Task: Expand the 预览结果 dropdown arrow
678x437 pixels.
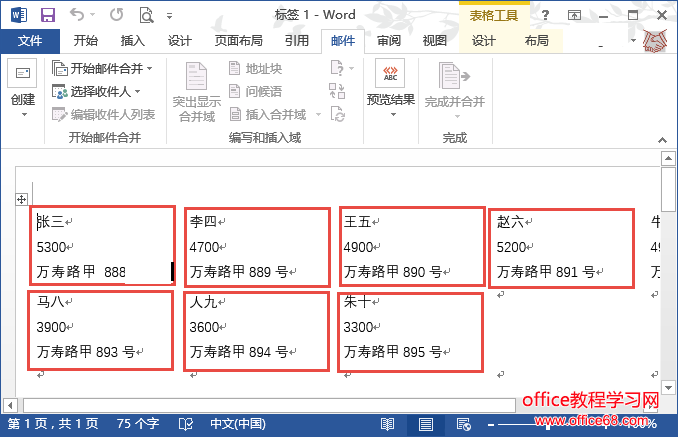Action: (393, 115)
